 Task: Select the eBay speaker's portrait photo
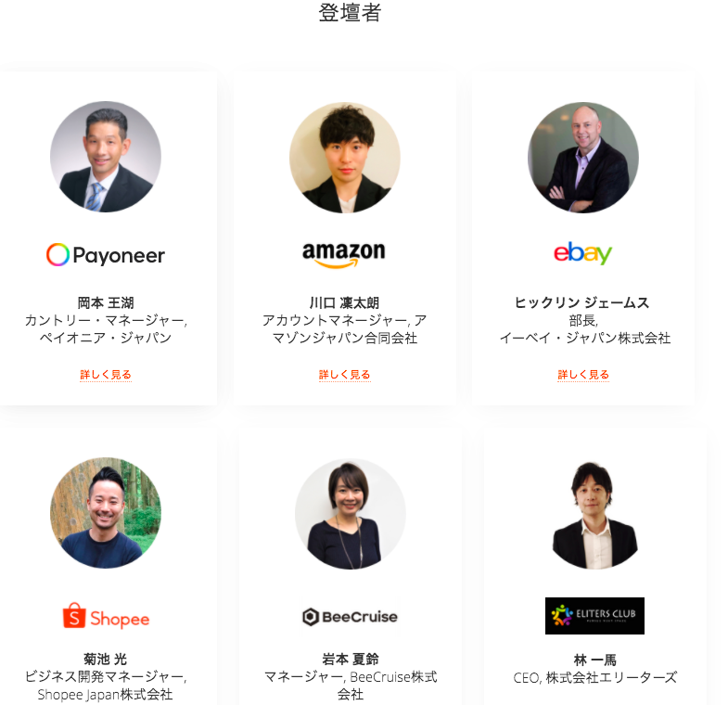583,158
